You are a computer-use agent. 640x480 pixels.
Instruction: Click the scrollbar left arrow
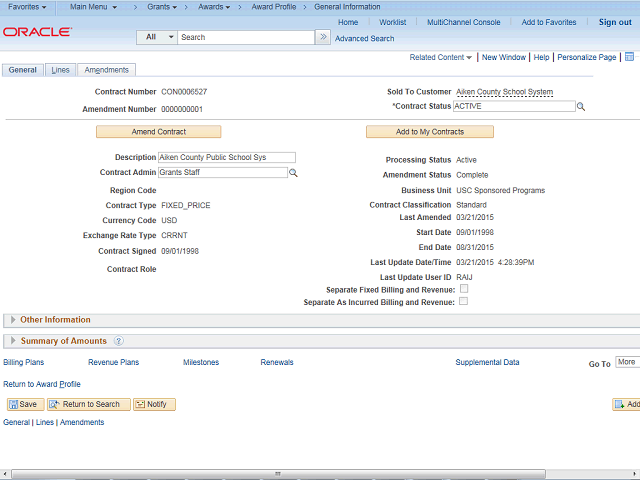coord(4,474)
